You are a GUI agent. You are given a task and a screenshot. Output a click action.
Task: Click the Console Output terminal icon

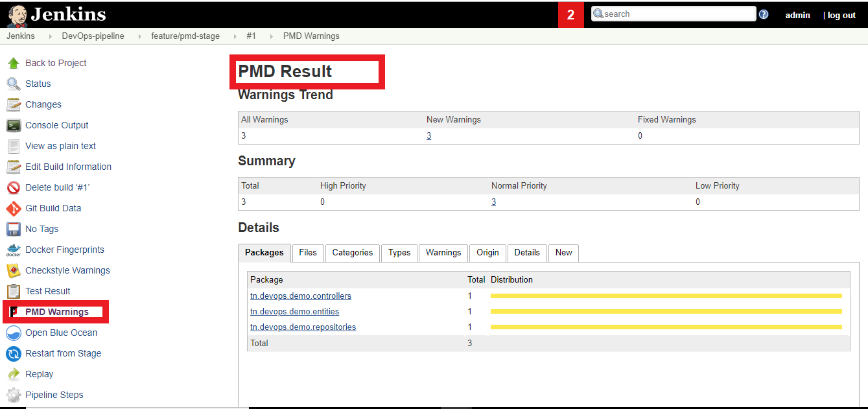coord(14,125)
